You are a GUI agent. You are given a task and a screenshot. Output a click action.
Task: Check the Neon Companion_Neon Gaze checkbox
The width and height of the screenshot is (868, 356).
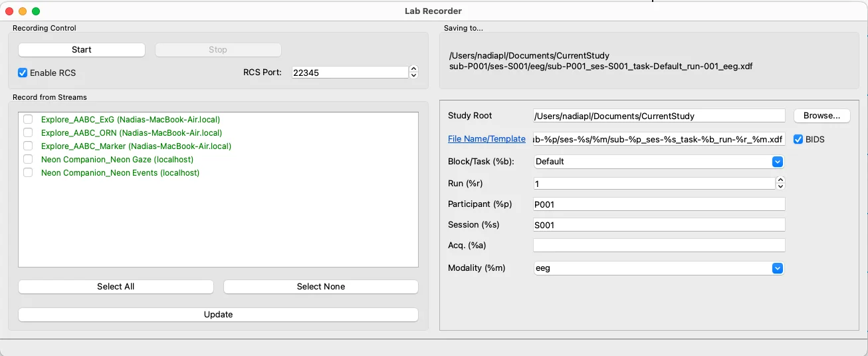coord(28,159)
